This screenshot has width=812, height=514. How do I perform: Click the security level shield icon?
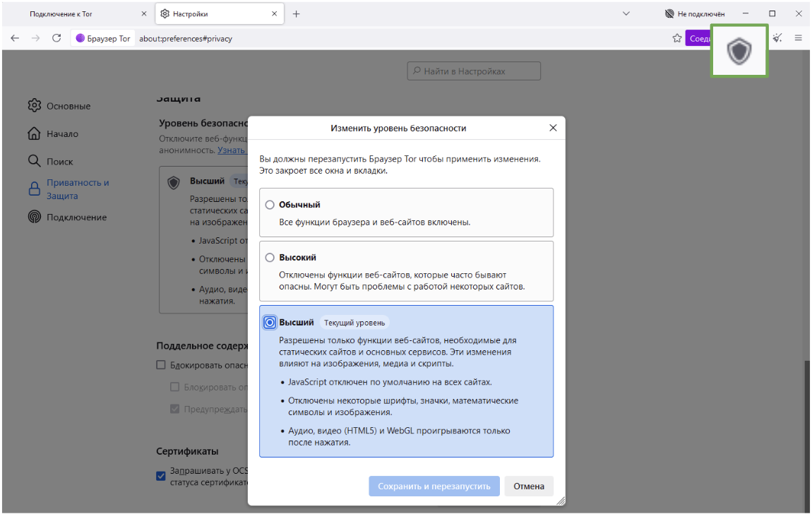739,51
